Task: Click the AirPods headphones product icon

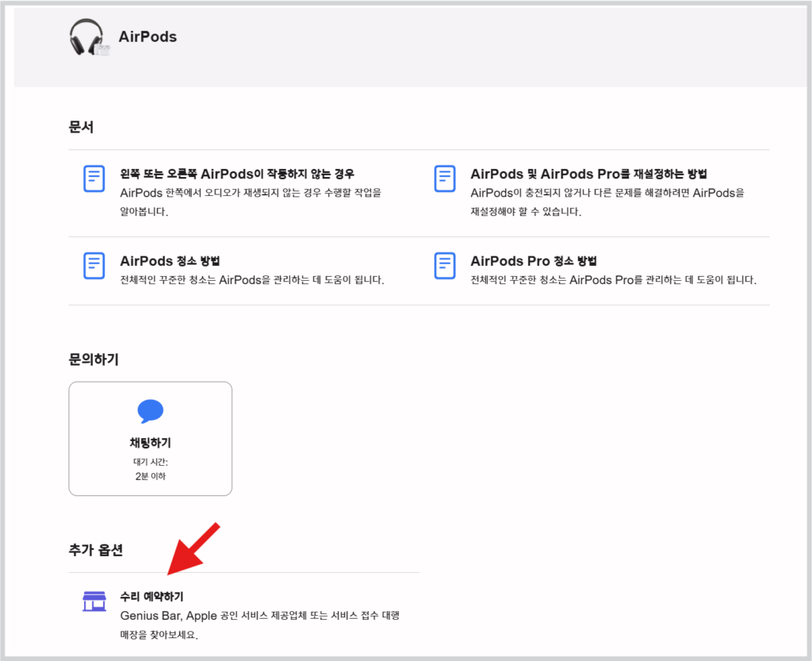Action: pyautogui.click(x=89, y=37)
